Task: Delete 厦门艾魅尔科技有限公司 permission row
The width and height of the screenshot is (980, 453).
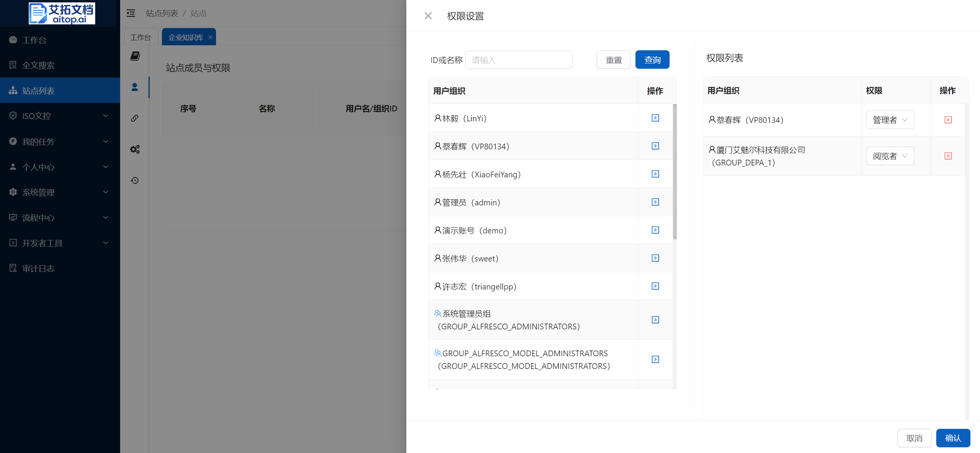Action: (x=948, y=156)
